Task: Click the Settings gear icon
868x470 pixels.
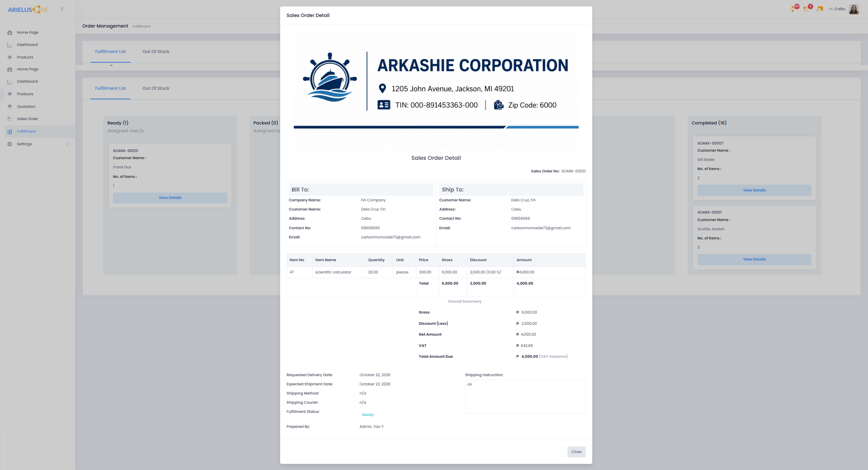Action: point(10,144)
